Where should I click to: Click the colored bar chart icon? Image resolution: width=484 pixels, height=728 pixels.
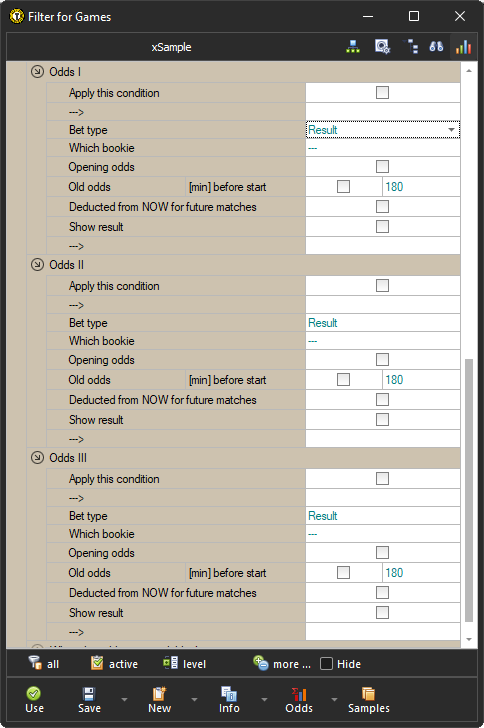[463, 46]
